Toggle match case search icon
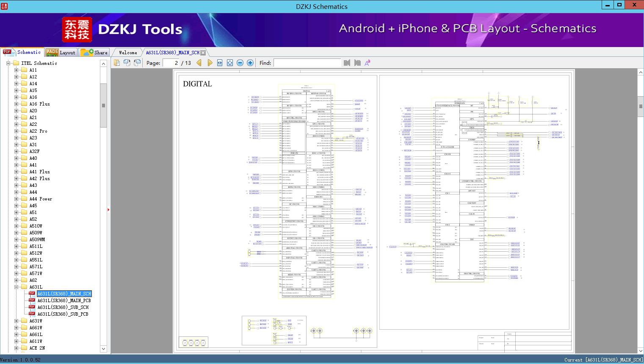This screenshot has width=644, height=364. pos(367,63)
